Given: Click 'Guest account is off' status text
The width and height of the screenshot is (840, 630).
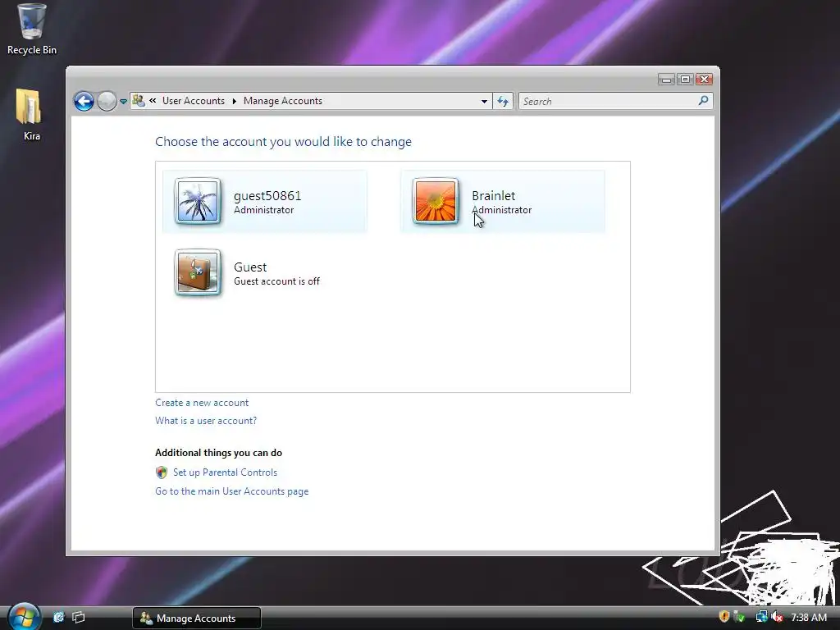Looking at the screenshot, I should (276, 281).
